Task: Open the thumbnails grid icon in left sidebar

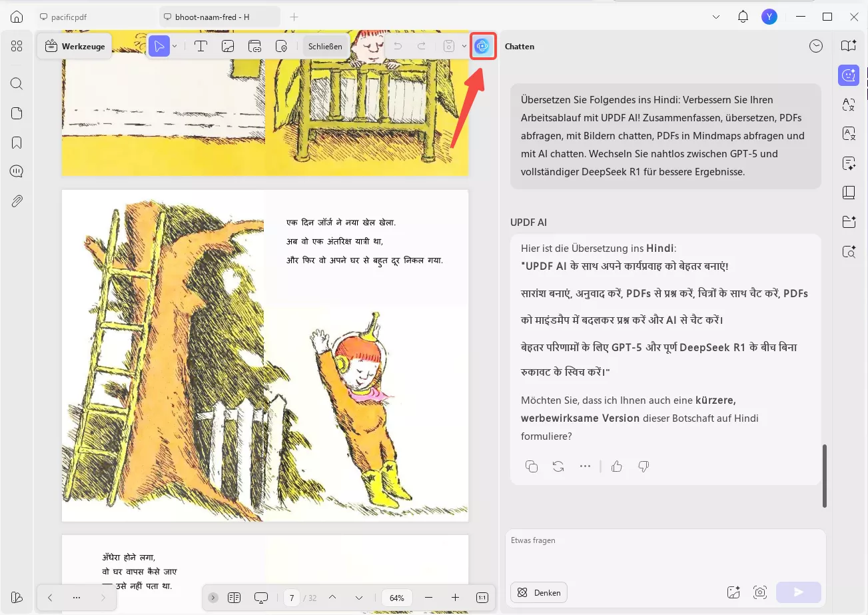Action: coord(17,46)
